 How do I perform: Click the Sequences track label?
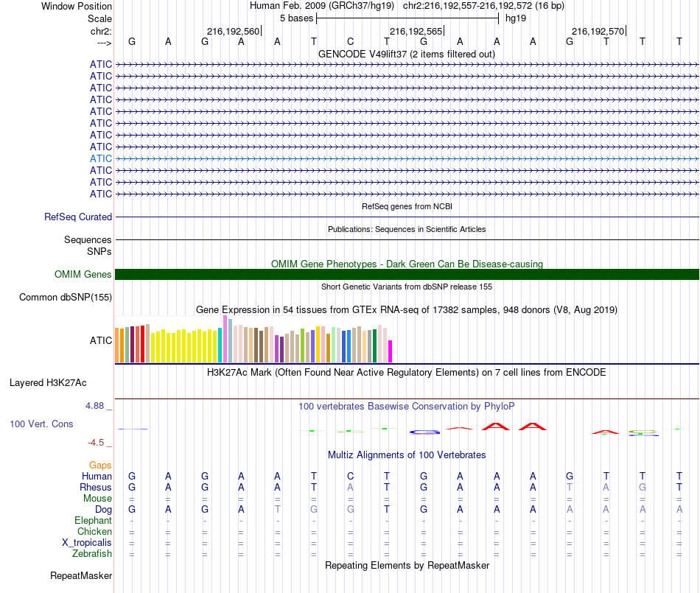pyautogui.click(x=88, y=239)
